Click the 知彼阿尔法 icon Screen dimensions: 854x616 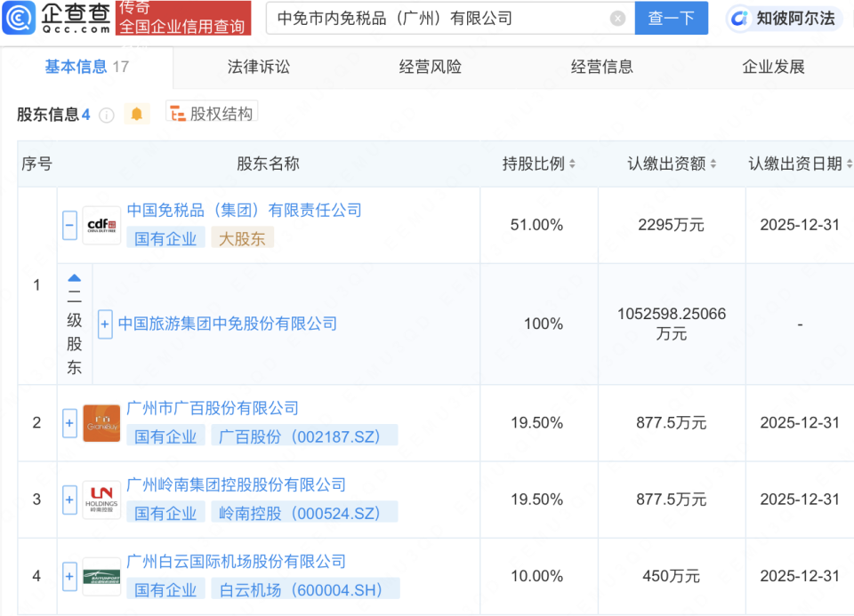[x=740, y=19]
